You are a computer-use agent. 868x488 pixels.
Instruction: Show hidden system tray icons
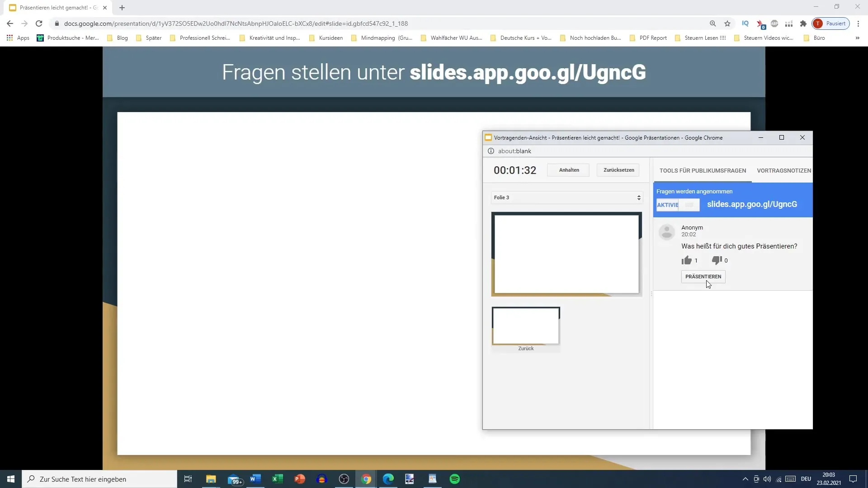pyautogui.click(x=745, y=479)
